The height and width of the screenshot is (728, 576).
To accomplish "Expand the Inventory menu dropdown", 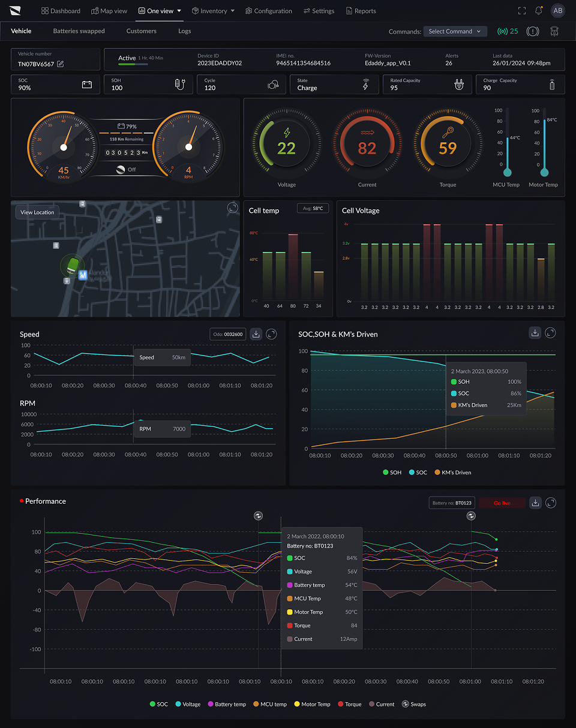I will coord(213,11).
